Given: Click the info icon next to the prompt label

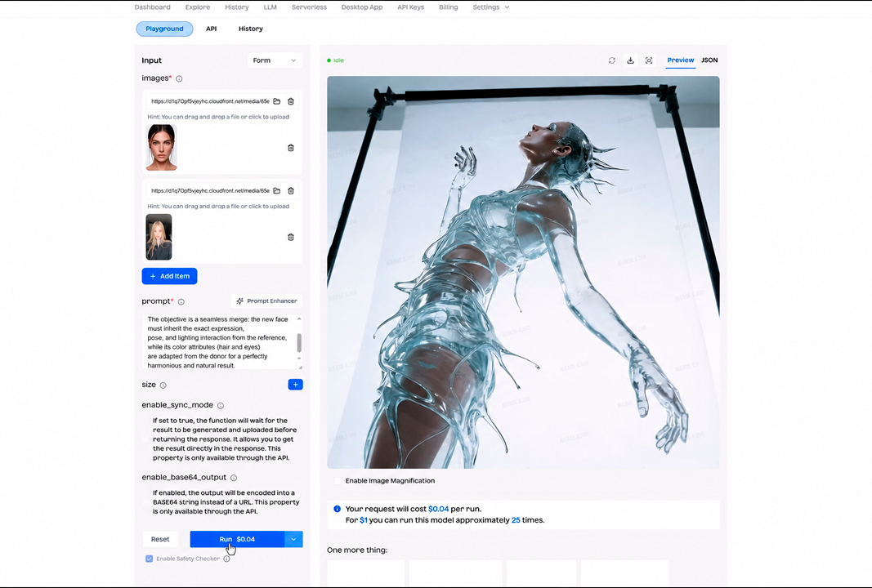Looking at the screenshot, I should click(x=181, y=302).
